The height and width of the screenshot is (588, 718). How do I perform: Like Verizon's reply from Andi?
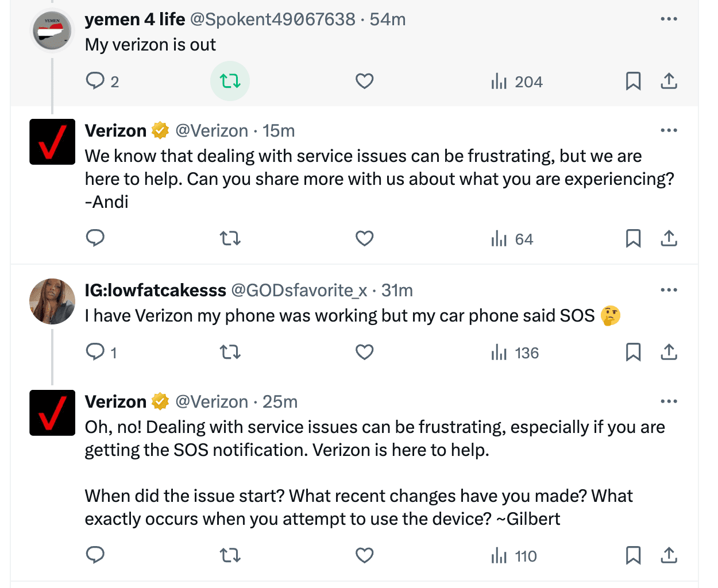(x=364, y=238)
